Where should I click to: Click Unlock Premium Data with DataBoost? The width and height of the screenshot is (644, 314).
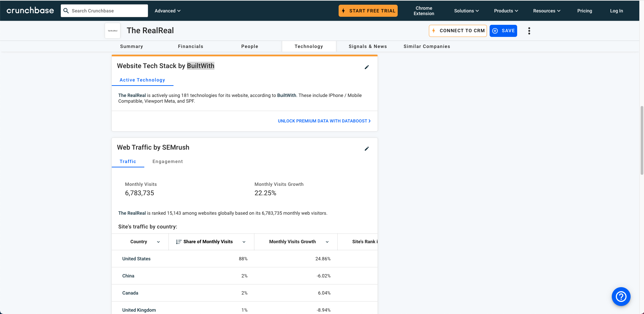(324, 121)
